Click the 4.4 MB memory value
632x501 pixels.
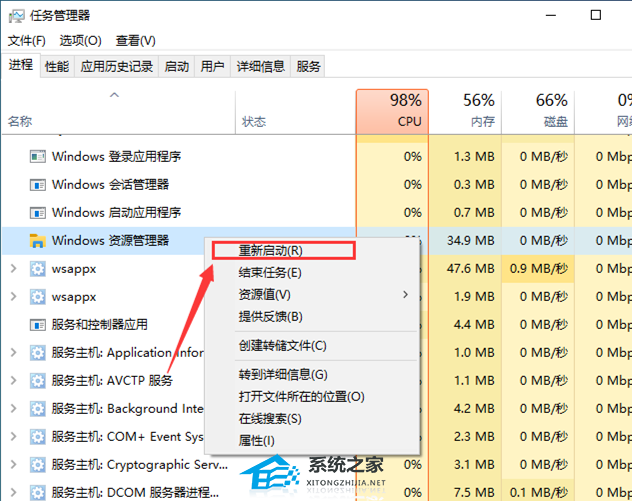tap(474, 324)
